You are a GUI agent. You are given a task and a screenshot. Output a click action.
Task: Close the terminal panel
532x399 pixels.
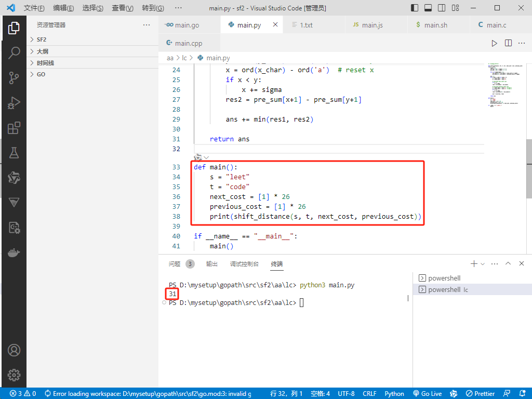tap(522, 263)
